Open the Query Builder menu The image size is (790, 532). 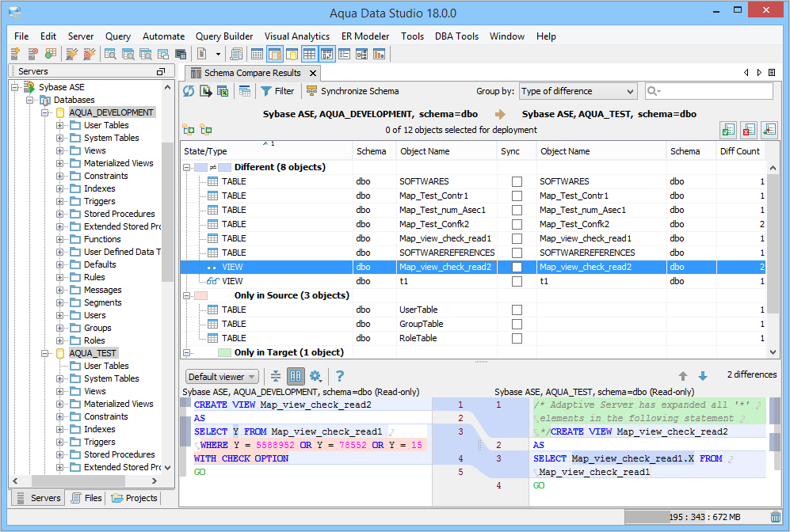pos(224,36)
